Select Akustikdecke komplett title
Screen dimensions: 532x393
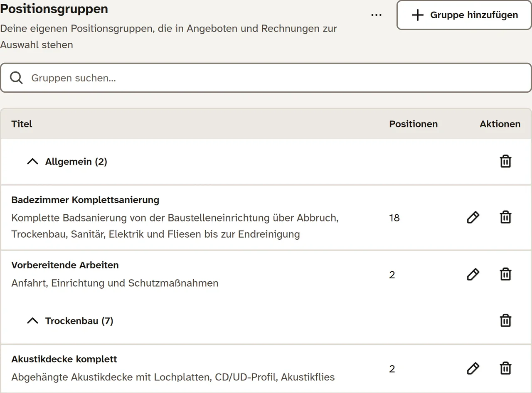[64, 359]
